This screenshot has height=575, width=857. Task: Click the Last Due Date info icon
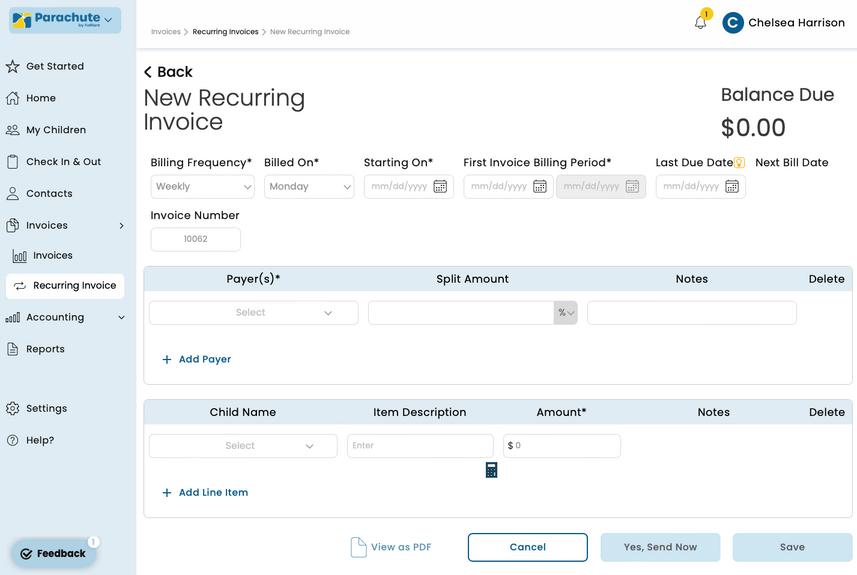(x=739, y=163)
